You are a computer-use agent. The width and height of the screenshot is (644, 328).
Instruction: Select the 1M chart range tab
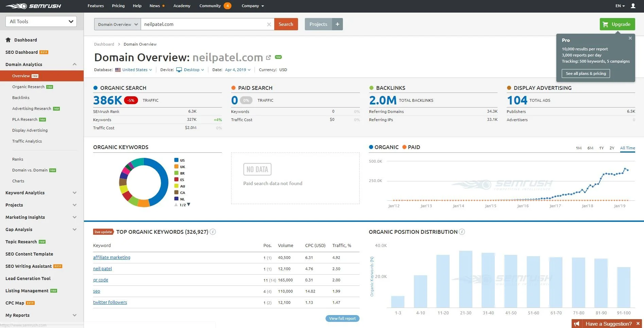coord(579,148)
